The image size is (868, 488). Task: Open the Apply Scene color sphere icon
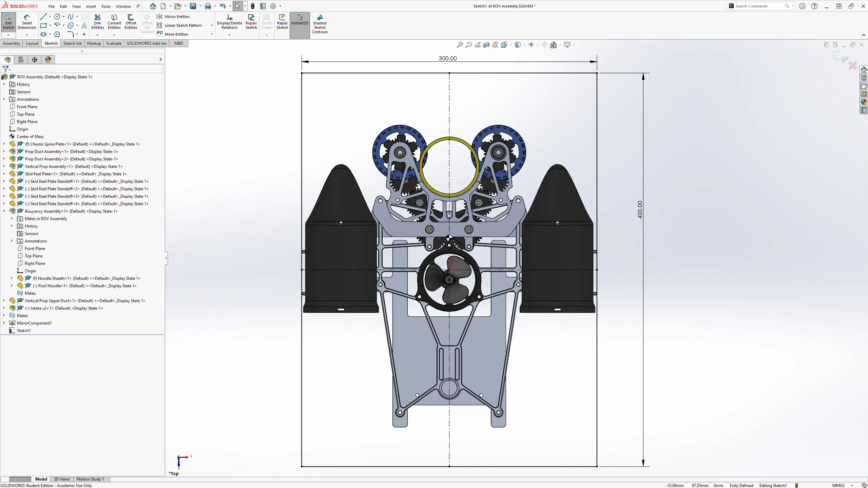[553, 45]
